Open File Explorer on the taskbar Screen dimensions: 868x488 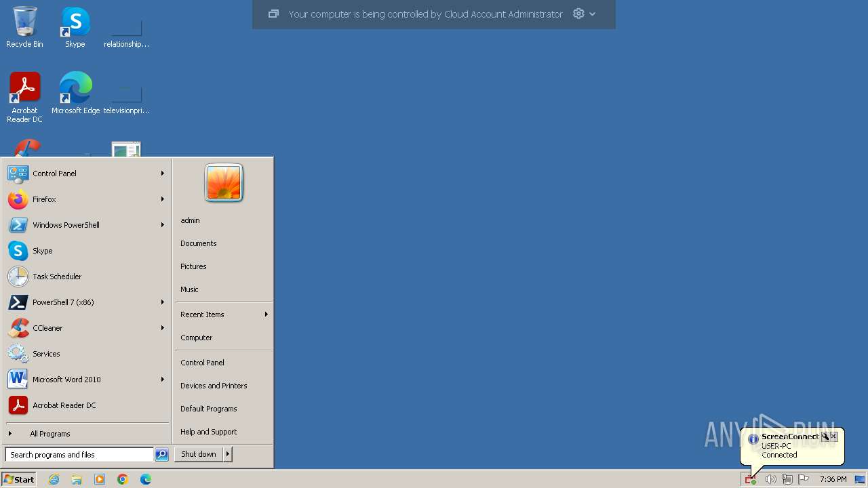(x=77, y=479)
